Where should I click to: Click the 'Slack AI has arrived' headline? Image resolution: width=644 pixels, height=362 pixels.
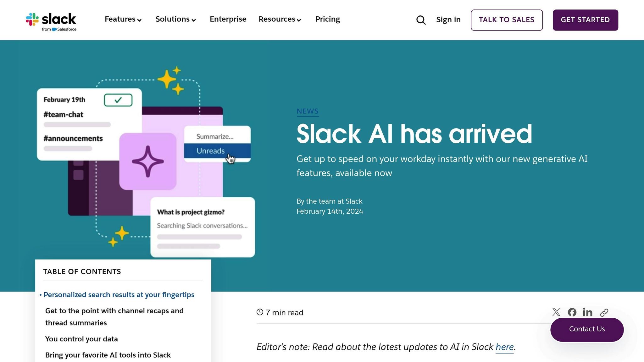[x=414, y=134]
